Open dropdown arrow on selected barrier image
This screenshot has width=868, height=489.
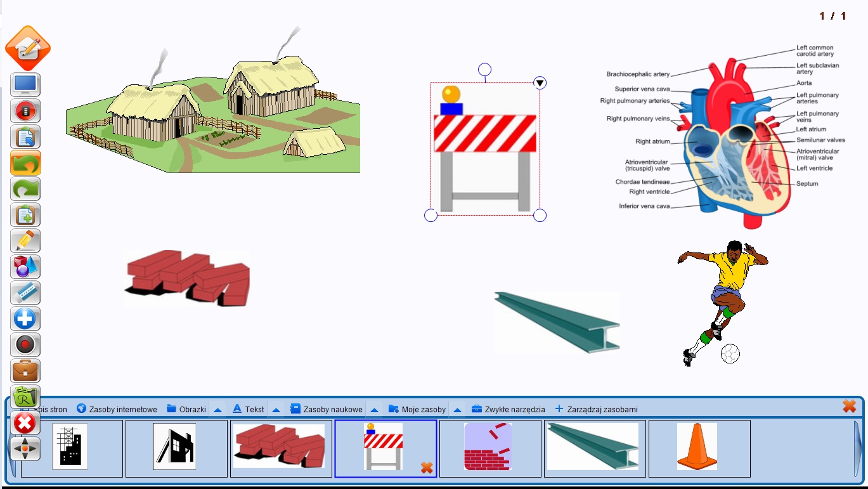tap(540, 83)
